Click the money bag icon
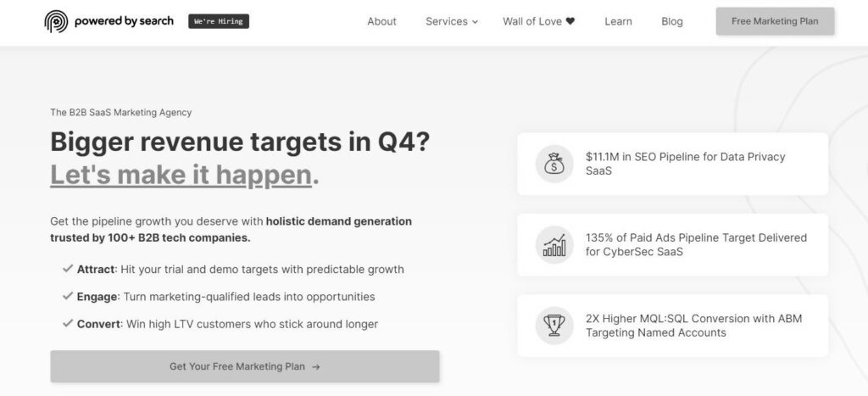The height and width of the screenshot is (396, 868). tap(554, 164)
